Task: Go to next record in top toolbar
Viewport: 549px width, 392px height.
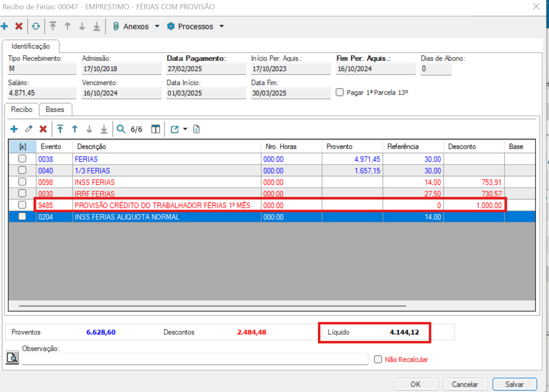Action: (x=82, y=26)
